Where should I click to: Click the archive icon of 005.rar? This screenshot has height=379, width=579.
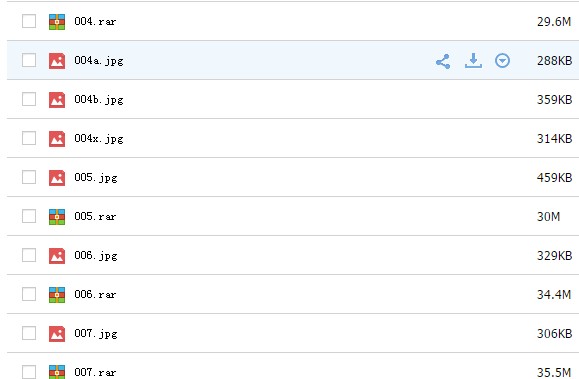coord(57,217)
